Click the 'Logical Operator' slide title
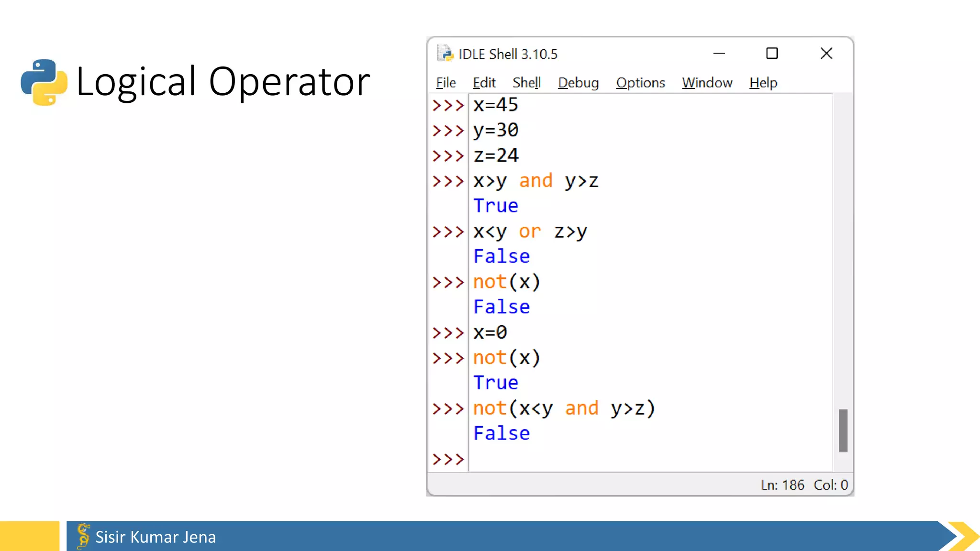This screenshot has height=551, width=980. (223, 82)
